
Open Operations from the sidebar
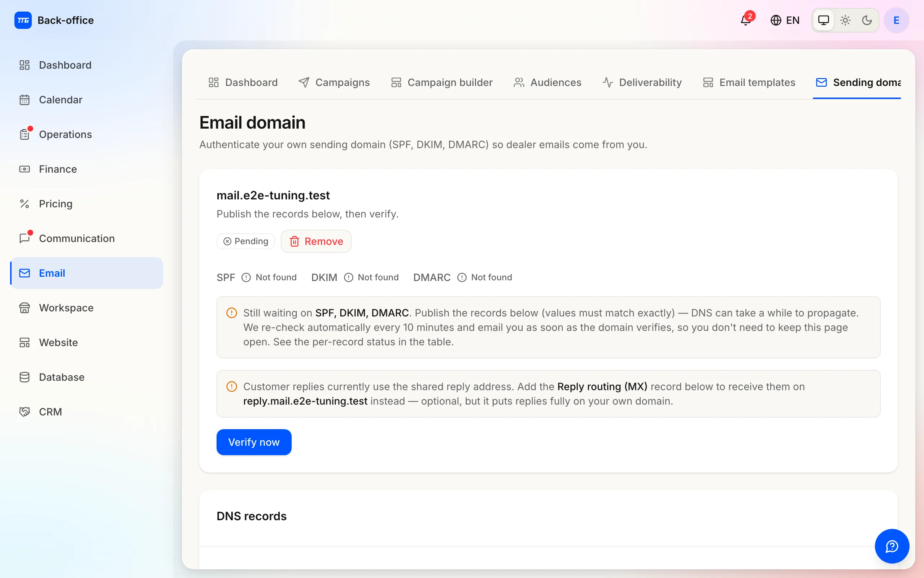87,134
